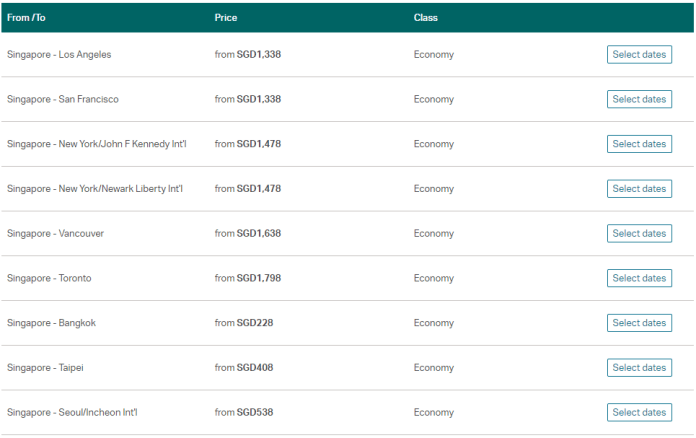
Task: Select dates for the Seoul/Incheon flight
Action: [x=638, y=412]
